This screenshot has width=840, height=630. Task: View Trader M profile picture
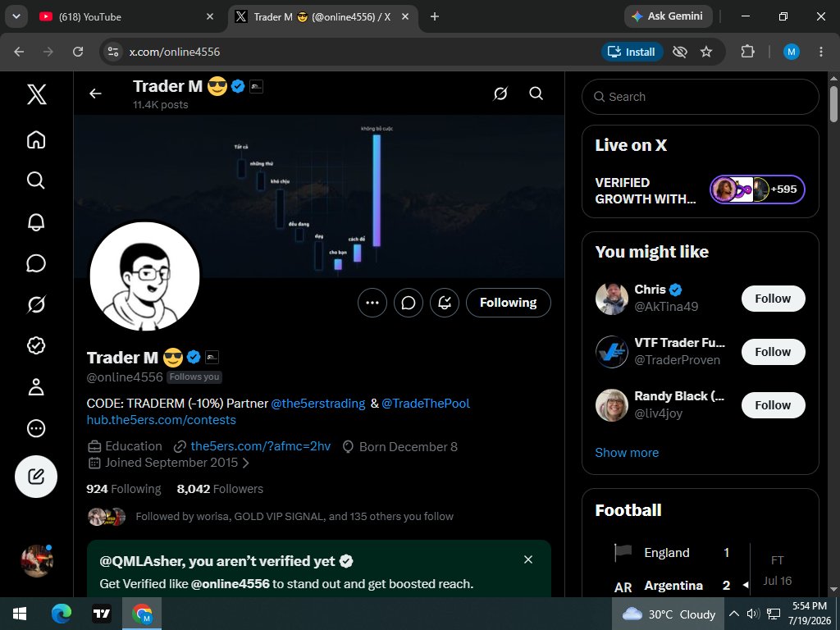coord(144,276)
